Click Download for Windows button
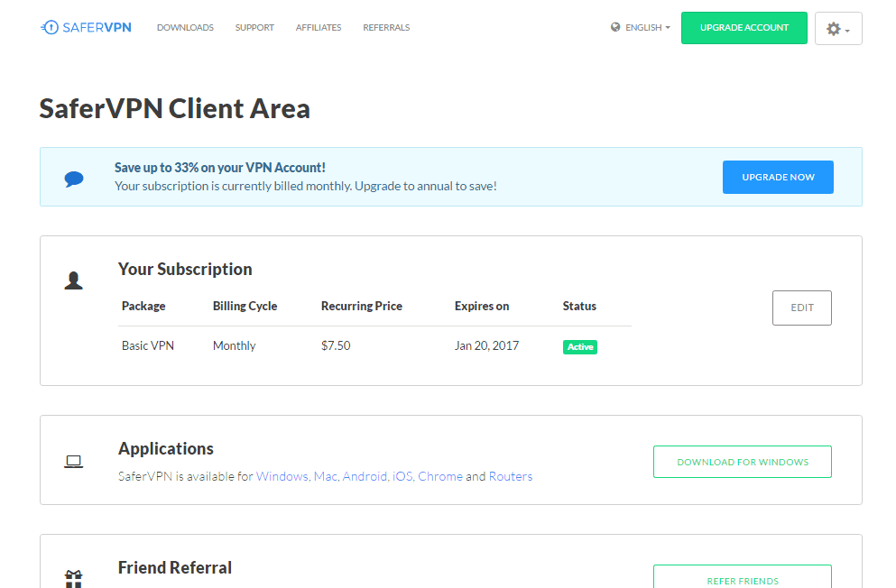This screenshot has height=588, width=896. 743,462
